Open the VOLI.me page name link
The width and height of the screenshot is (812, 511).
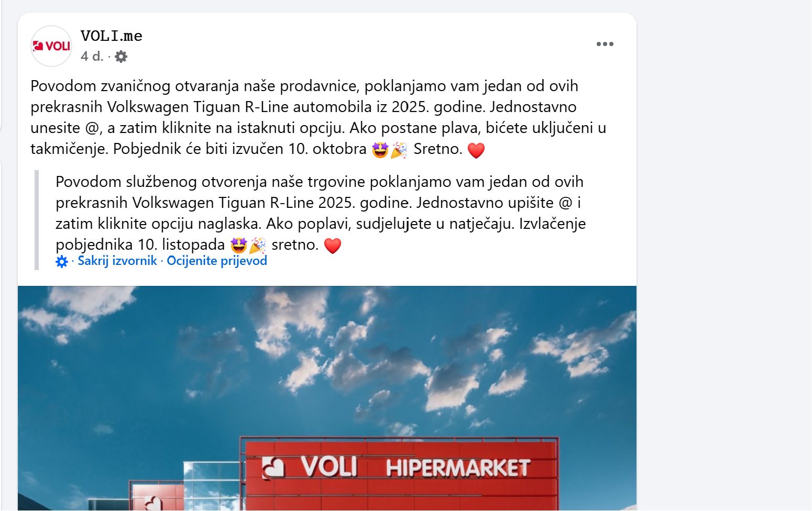[112, 36]
